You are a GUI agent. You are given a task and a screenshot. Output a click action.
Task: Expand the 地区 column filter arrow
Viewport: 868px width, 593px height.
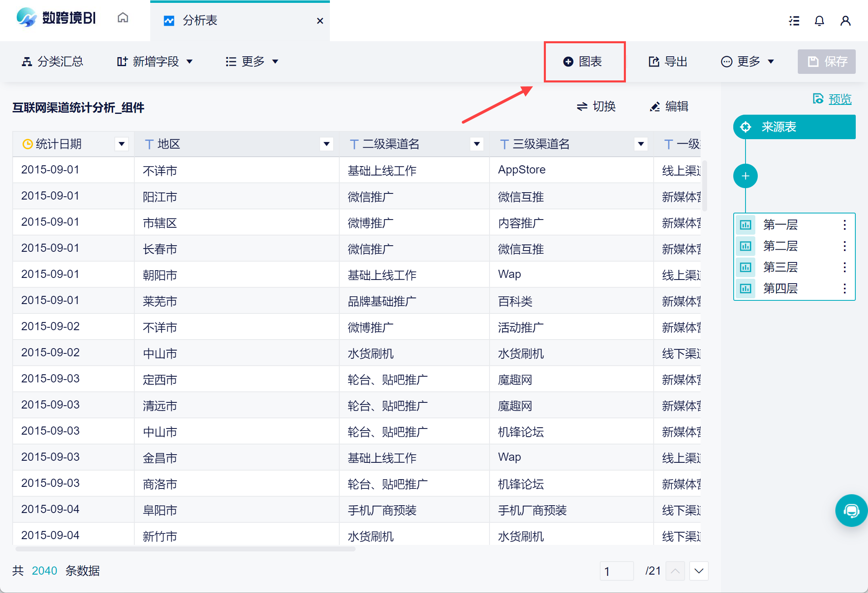tap(326, 144)
